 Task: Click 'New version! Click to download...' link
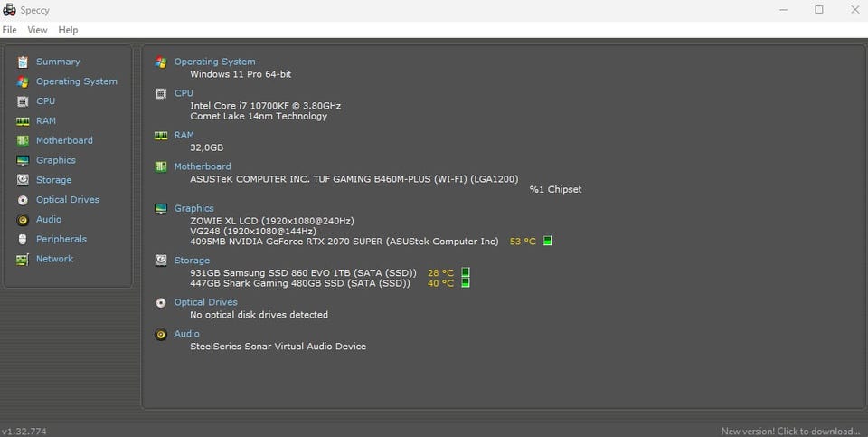pos(790,431)
